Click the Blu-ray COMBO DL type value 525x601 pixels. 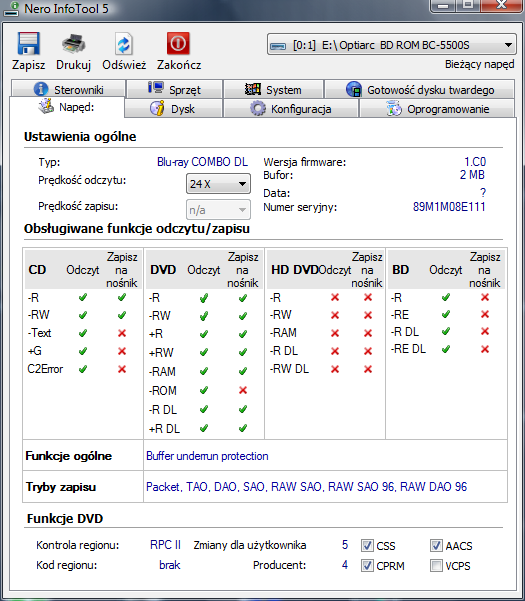tap(202, 162)
